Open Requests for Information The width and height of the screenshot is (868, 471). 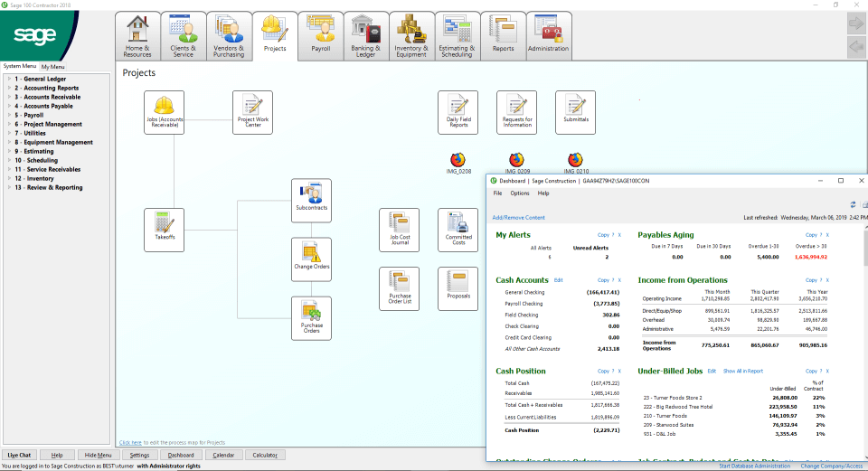(x=516, y=112)
